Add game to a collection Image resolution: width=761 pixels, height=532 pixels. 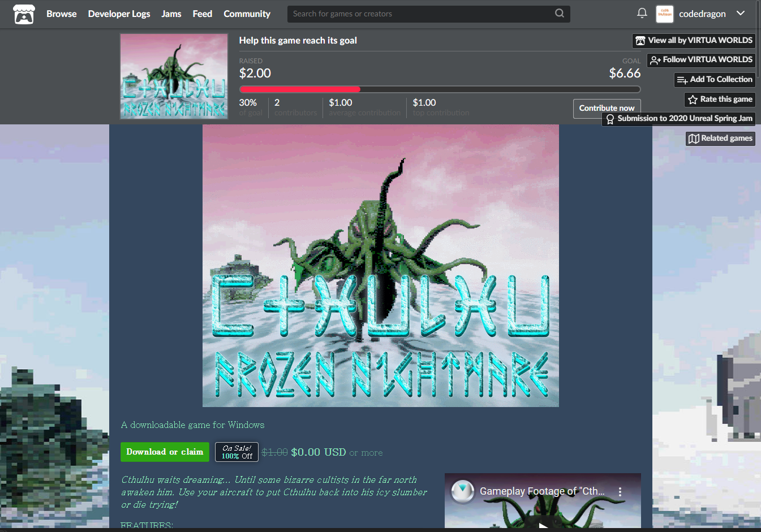[x=715, y=80]
